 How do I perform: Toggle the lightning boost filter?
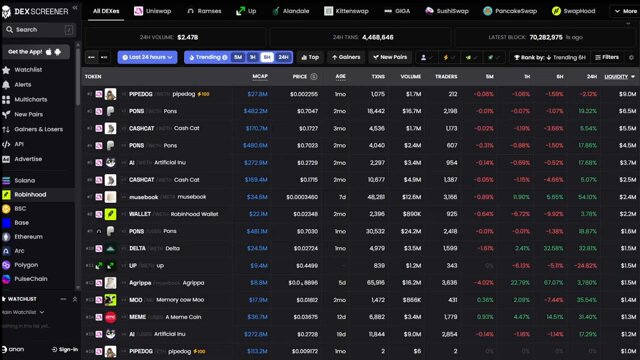click(x=449, y=58)
